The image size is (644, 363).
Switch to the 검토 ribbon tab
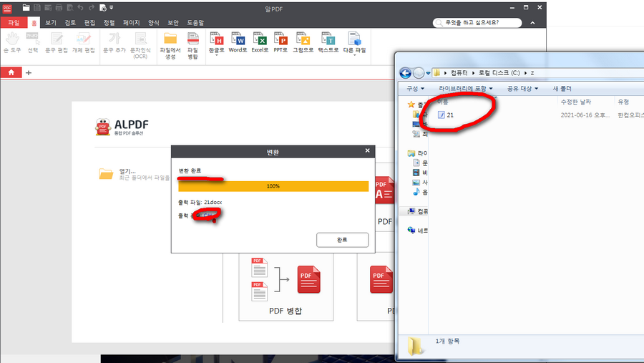tap(70, 23)
